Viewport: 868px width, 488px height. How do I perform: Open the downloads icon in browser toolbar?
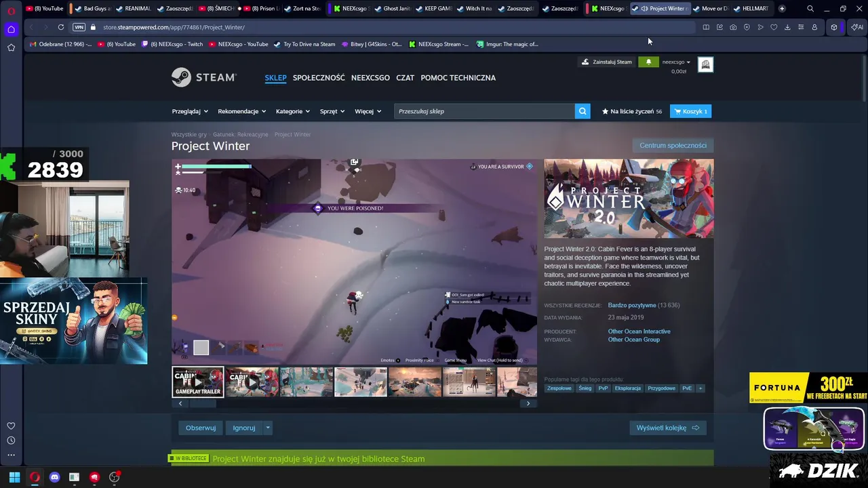pos(787,27)
